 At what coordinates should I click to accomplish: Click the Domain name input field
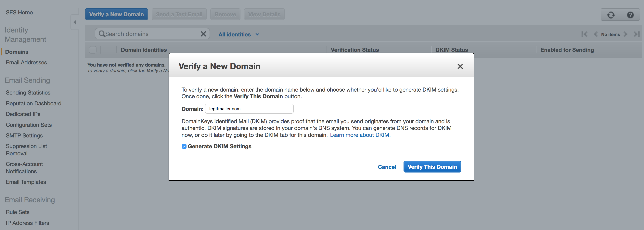[x=249, y=109]
